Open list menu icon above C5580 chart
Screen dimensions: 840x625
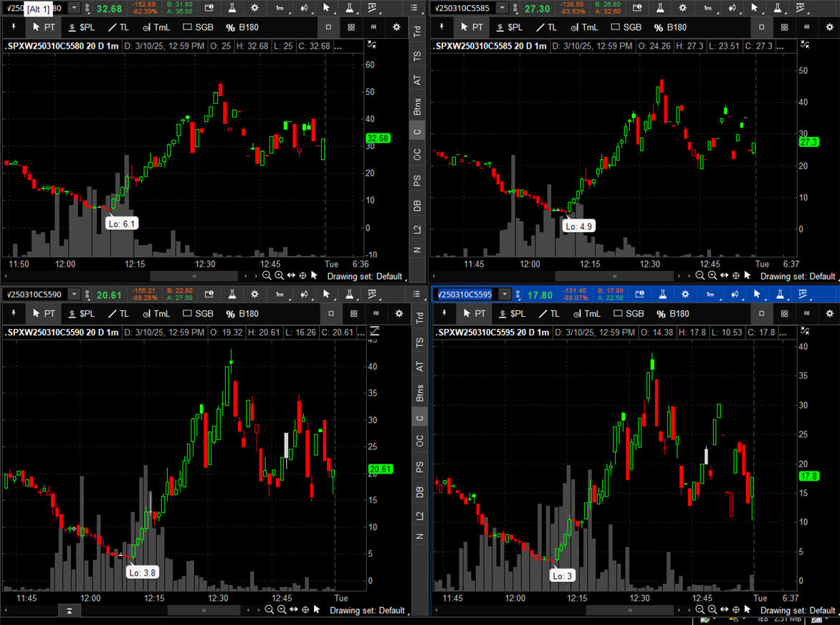(x=414, y=8)
